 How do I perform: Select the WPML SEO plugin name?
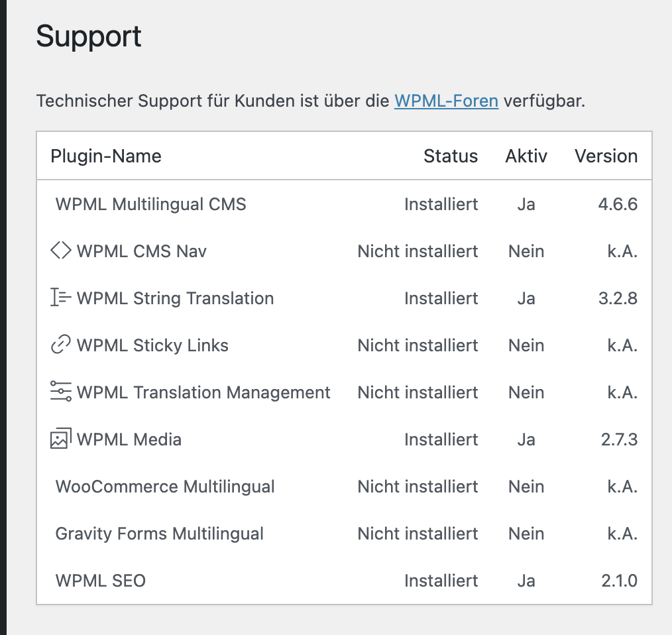click(x=101, y=581)
